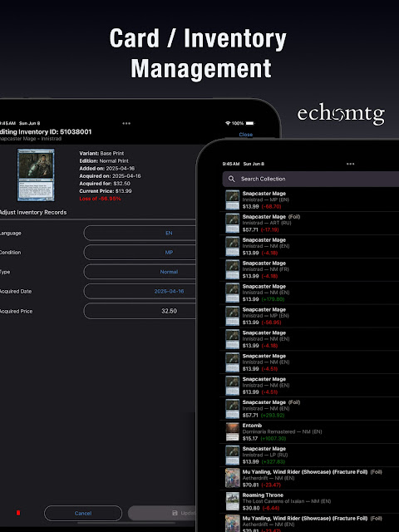Click the (-6.44) loss value for Roaming Throne
This screenshot has width=399, height=532.
270,508
